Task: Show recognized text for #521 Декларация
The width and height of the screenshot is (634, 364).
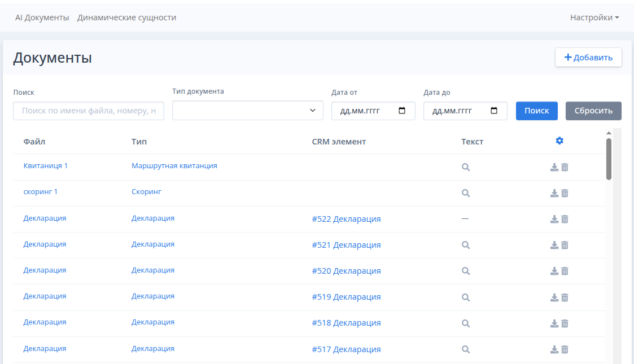Action: pos(466,245)
